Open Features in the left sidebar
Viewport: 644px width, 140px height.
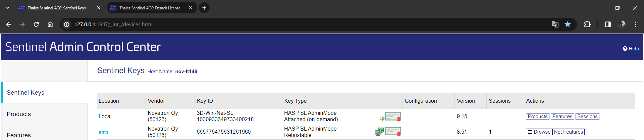[19, 135]
